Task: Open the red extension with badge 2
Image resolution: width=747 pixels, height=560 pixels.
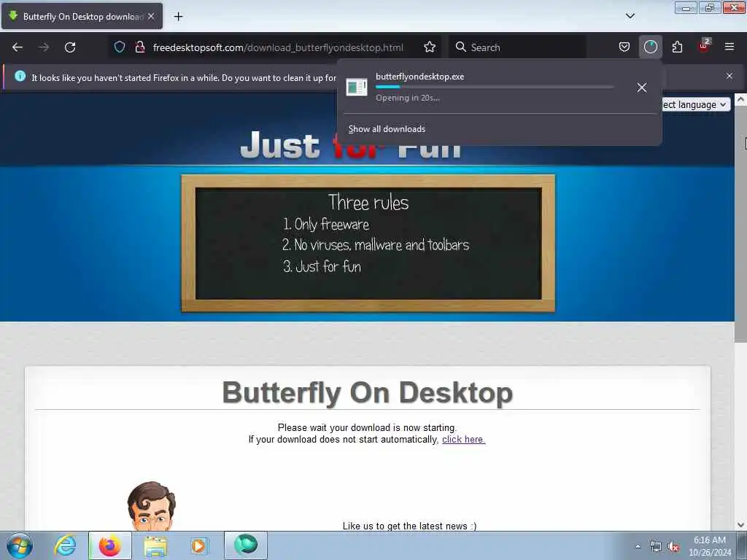Action: point(704,47)
